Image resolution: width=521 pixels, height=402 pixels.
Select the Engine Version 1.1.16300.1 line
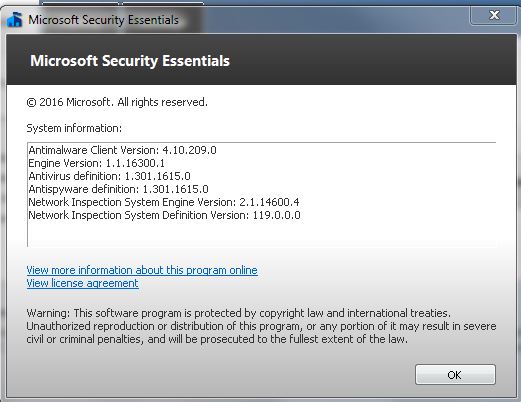coord(96,163)
